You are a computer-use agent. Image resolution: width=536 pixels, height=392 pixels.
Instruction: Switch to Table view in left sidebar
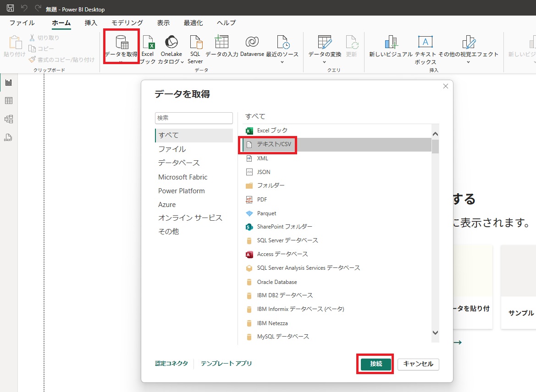(x=9, y=101)
